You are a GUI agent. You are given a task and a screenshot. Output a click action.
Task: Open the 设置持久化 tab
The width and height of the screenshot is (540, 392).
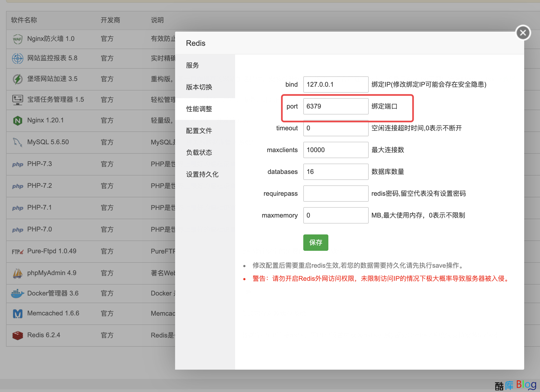tap(205, 174)
